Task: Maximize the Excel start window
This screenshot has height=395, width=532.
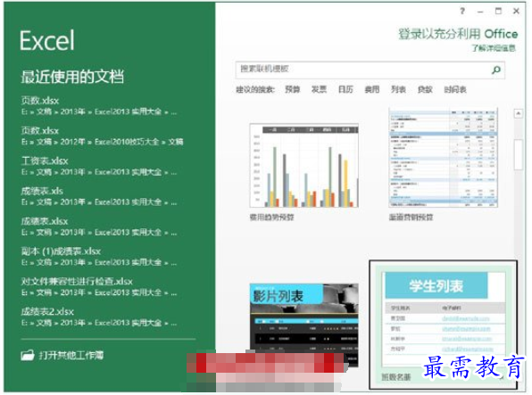Action: [x=498, y=12]
